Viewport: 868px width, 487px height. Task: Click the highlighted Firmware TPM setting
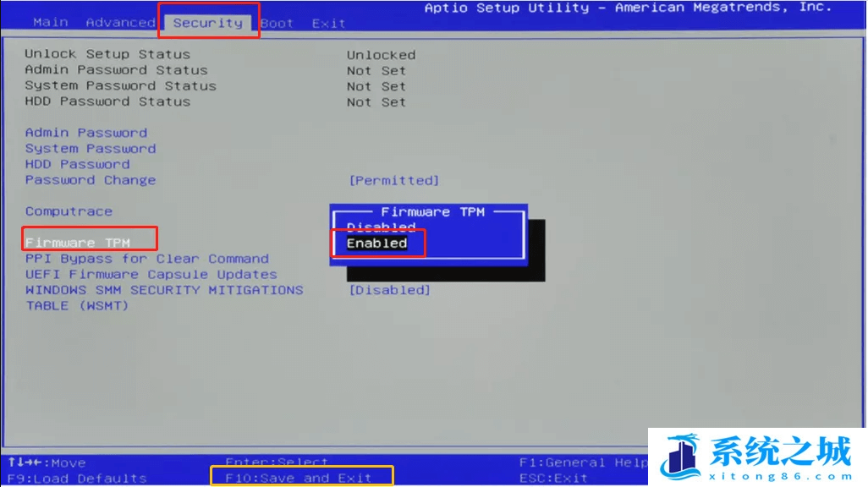click(77, 243)
